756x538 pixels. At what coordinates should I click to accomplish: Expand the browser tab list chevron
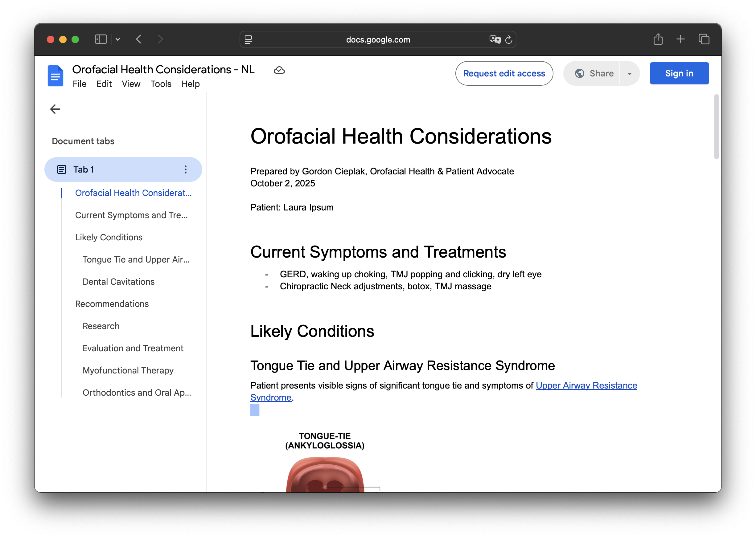(x=118, y=39)
